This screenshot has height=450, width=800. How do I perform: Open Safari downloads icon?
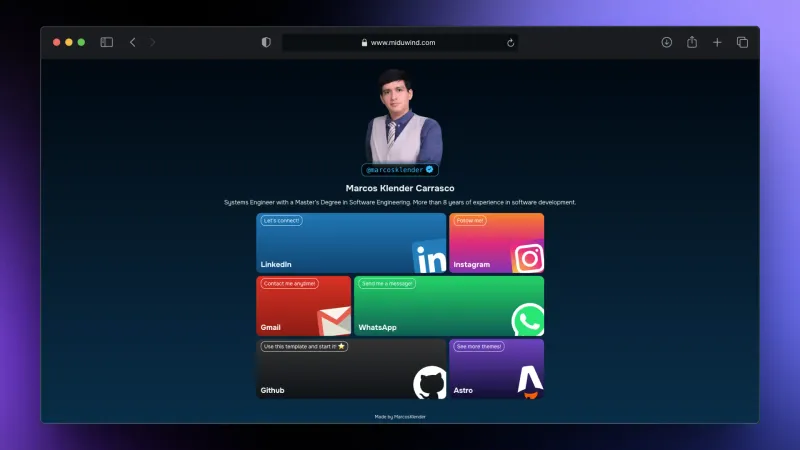click(667, 43)
